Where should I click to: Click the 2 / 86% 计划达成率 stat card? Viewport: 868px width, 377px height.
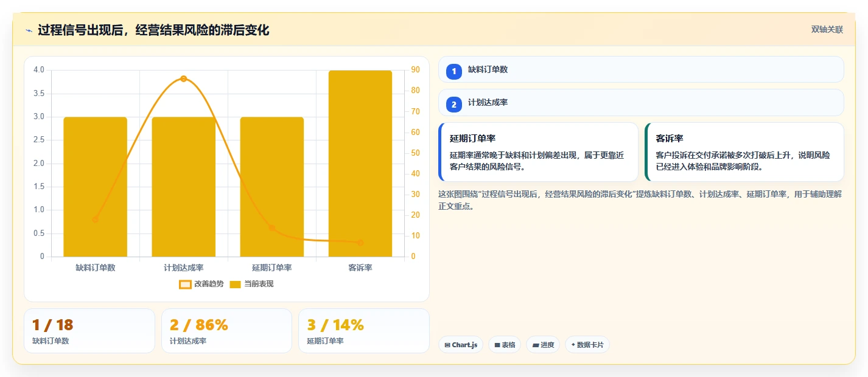226,331
